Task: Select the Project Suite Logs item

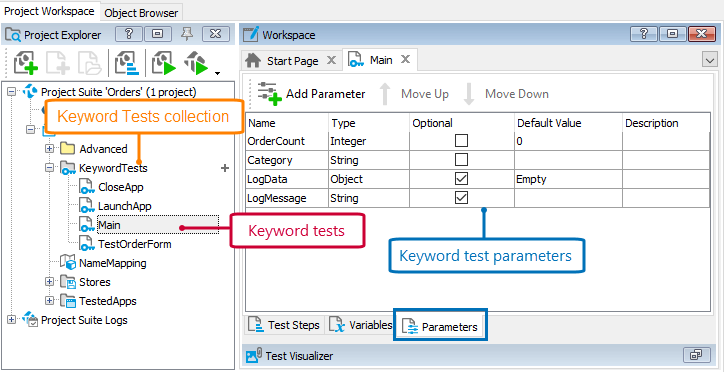Action: click(84, 320)
